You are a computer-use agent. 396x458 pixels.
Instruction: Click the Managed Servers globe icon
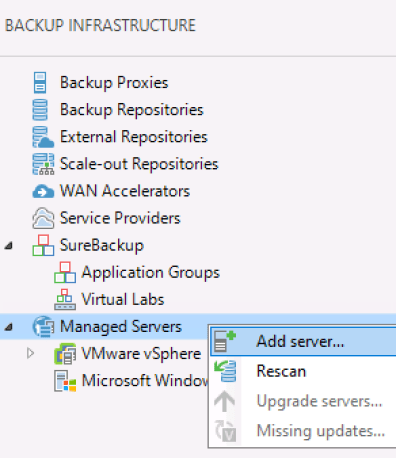[43, 326]
